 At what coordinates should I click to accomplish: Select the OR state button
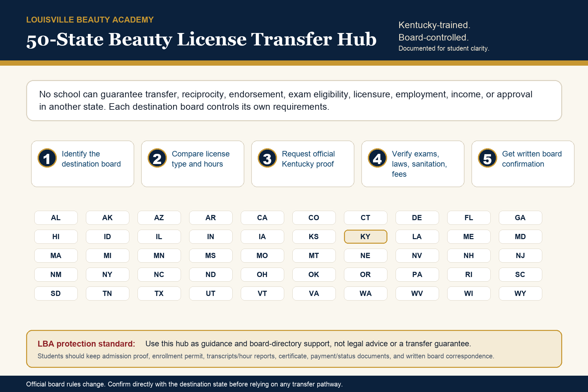[366, 274]
